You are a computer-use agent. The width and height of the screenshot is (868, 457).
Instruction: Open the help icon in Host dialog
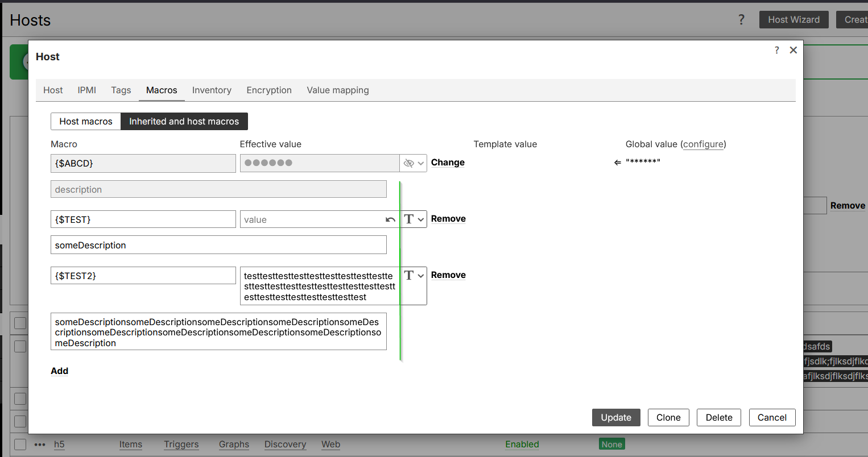click(x=776, y=50)
